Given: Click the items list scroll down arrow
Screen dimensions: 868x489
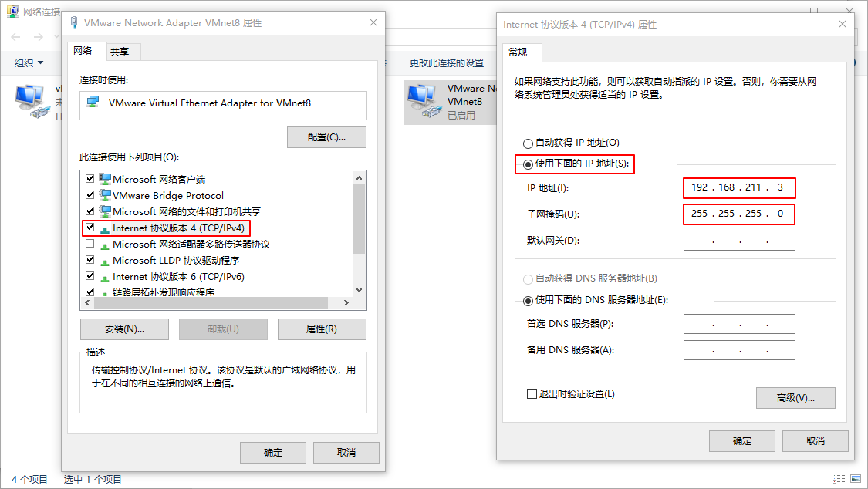Looking at the screenshot, I should pyautogui.click(x=360, y=290).
